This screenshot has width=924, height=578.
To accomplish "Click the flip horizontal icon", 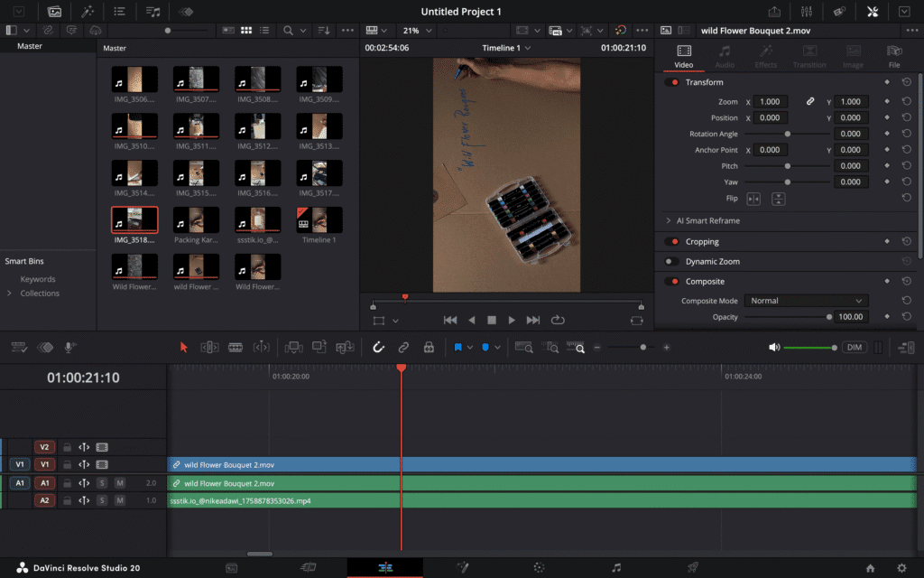I will coord(753,199).
